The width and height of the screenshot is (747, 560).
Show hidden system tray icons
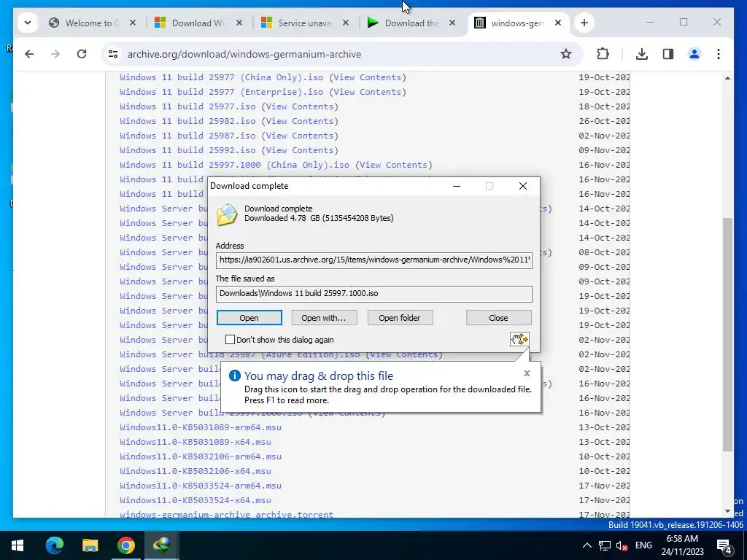tap(587, 545)
